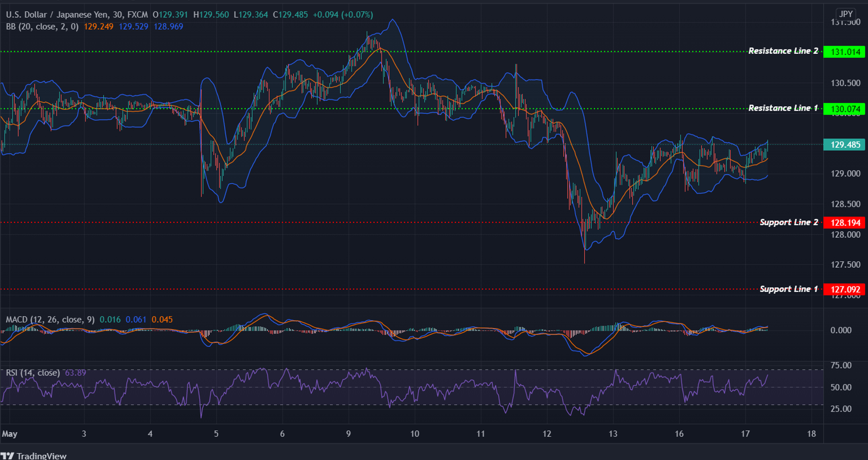Select the Support Line 1 text label on chart
The image size is (868, 460).
(x=789, y=289)
